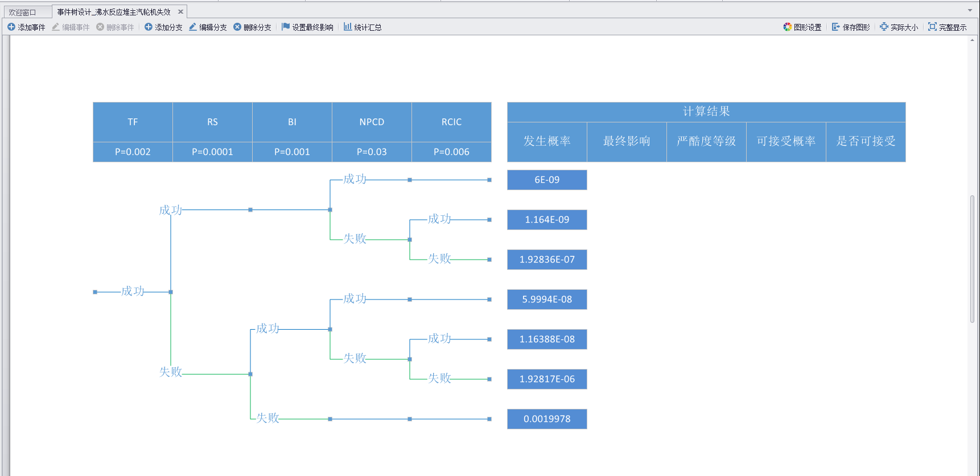
Task: Click the 删除分支 toolbar icon
Action: pyautogui.click(x=237, y=27)
